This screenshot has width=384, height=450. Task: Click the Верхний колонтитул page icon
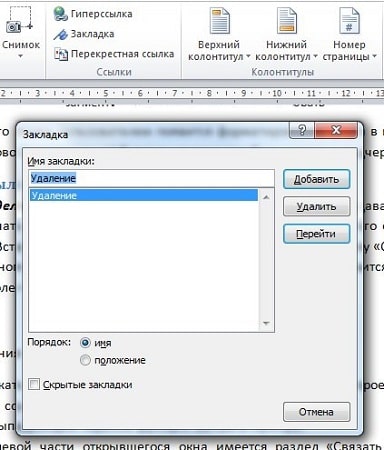[219, 21]
